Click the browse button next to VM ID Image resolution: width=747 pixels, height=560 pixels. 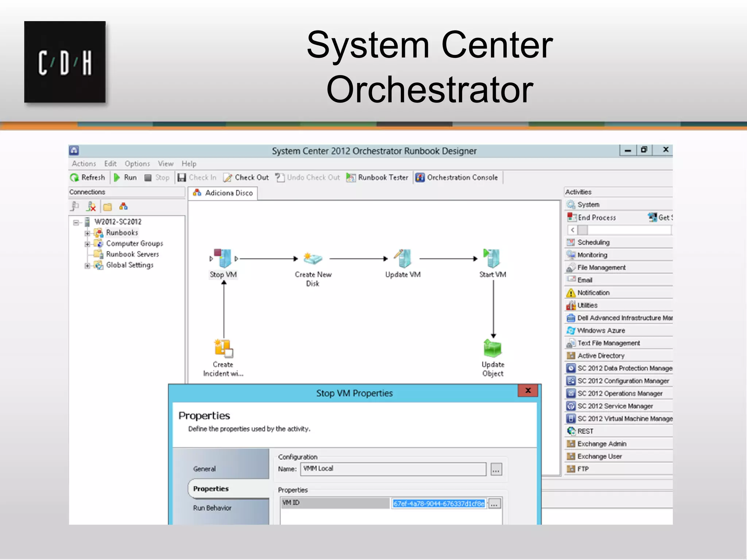point(494,504)
